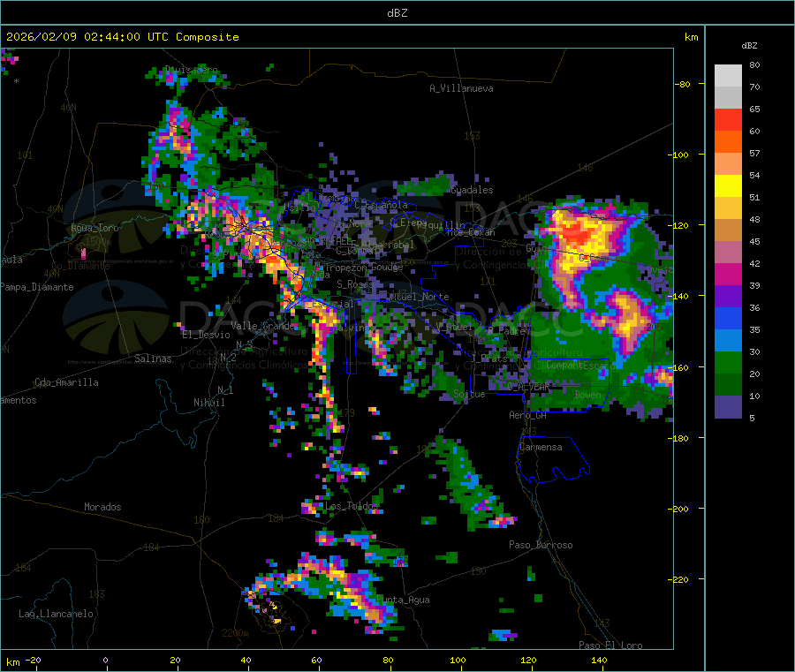Click the 'Bowen' place label
Viewport: 795px width, 672px height.
tap(588, 394)
